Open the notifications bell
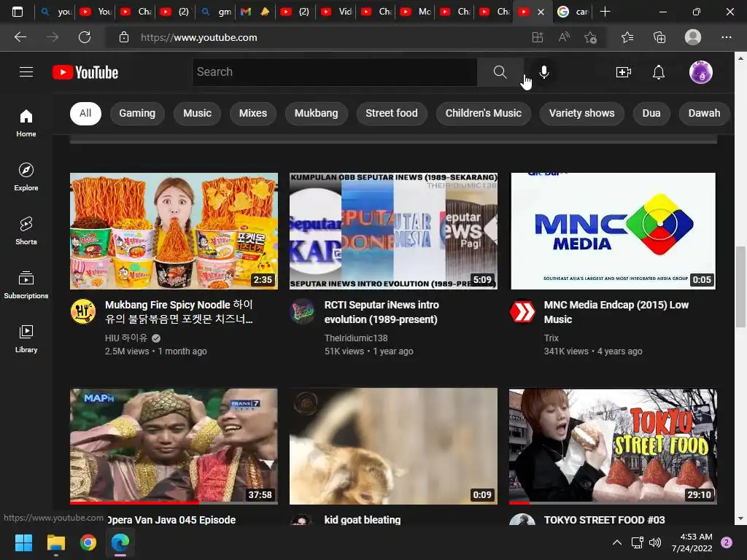 (x=659, y=72)
